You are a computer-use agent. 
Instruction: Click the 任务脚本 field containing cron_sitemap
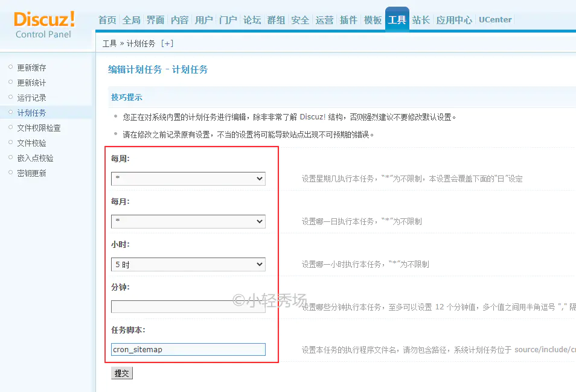(188, 349)
